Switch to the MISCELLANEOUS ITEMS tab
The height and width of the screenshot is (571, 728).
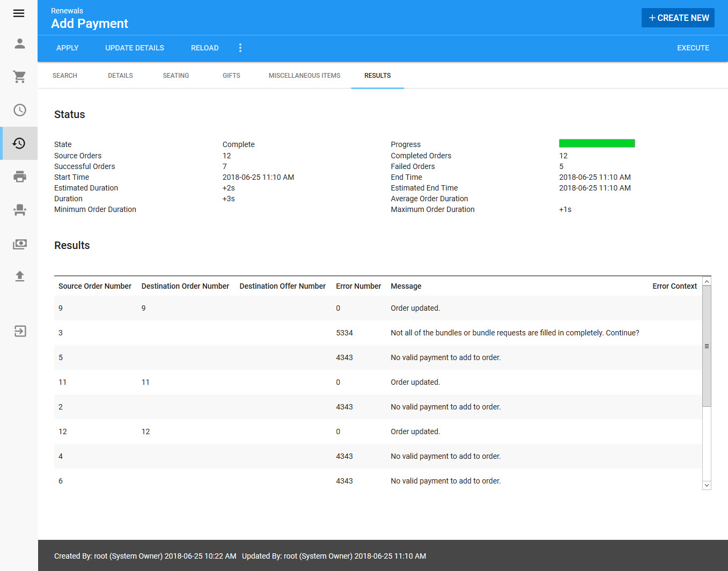click(304, 76)
